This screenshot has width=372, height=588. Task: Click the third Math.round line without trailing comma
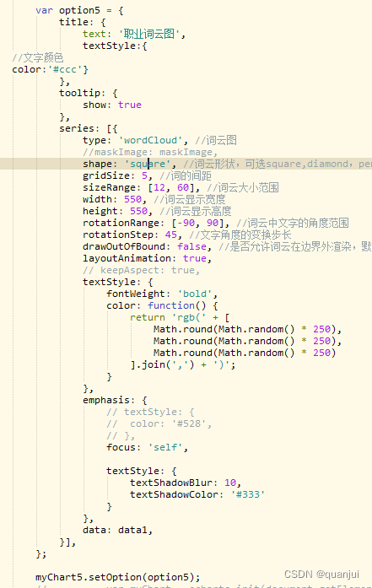245,353
